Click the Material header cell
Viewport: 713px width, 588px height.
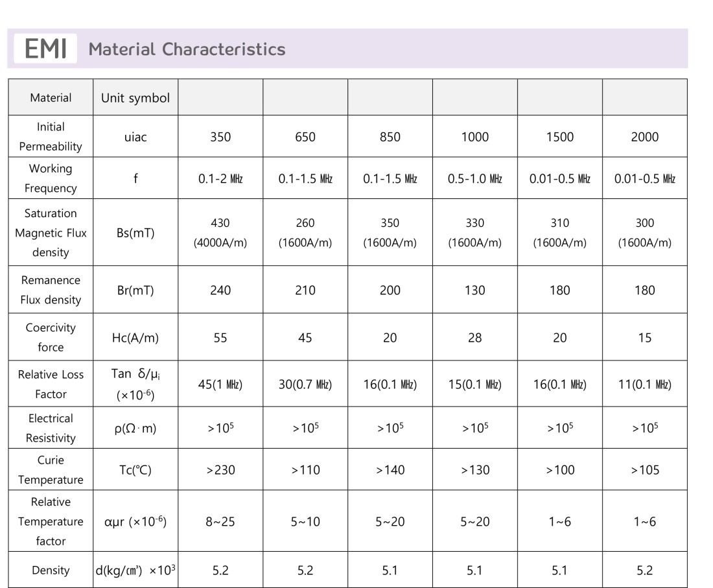click(x=51, y=97)
